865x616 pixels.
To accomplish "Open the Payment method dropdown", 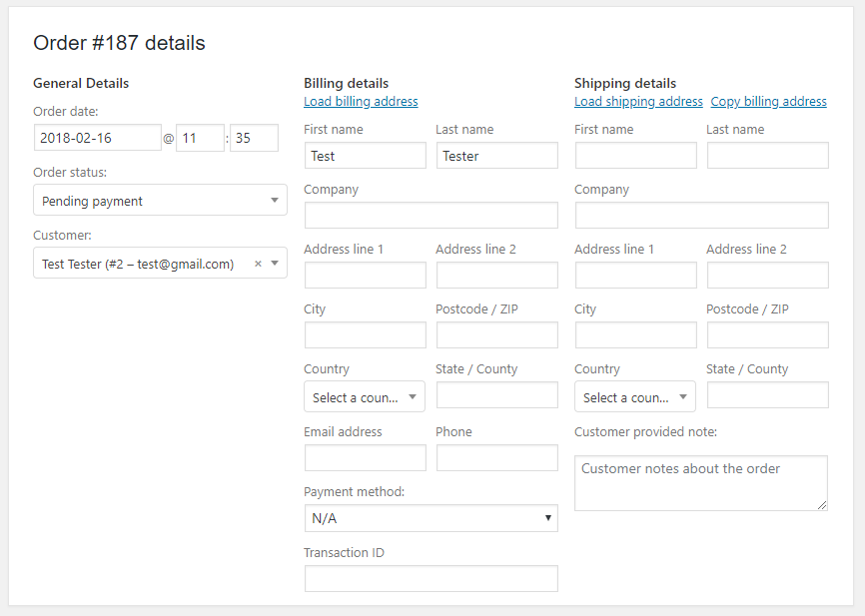I will 431,518.
